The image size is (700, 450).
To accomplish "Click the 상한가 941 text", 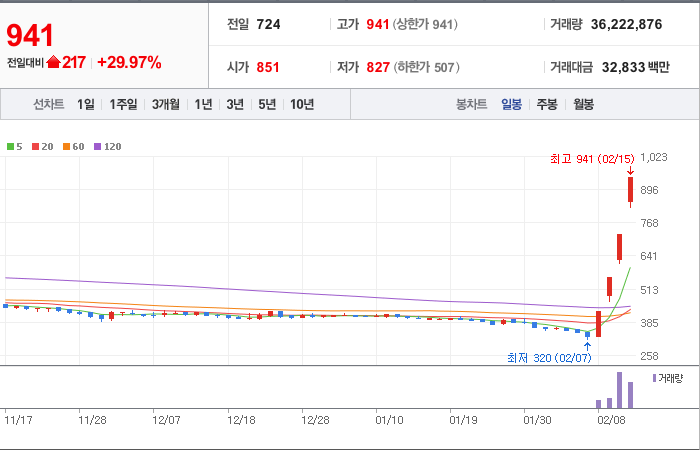I will click(425, 24).
